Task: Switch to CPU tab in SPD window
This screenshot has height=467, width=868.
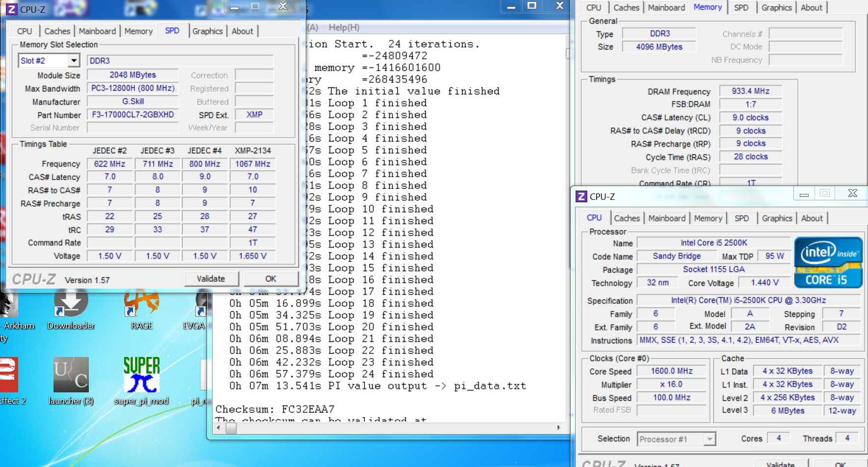Action: pyautogui.click(x=25, y=31)
